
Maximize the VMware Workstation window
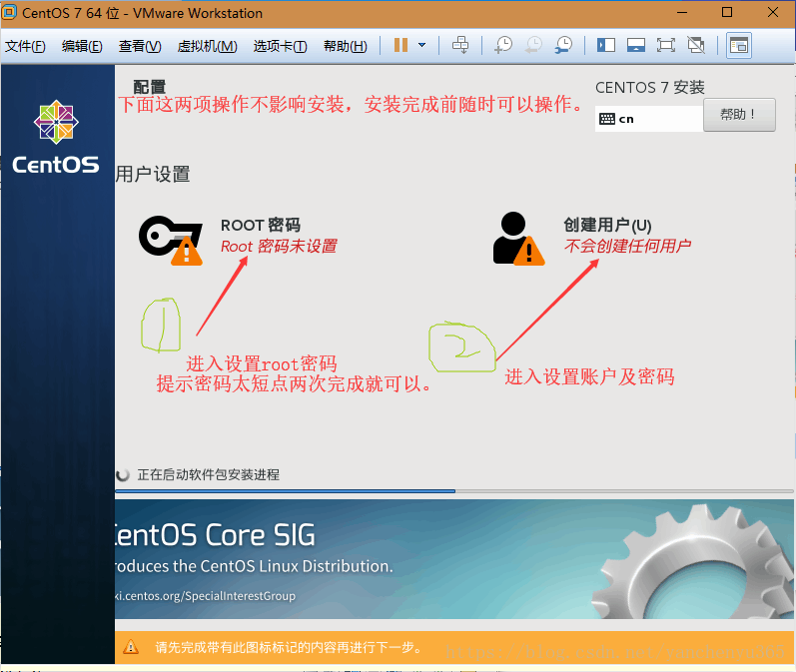pyautogui.click(x=727, y=12)
